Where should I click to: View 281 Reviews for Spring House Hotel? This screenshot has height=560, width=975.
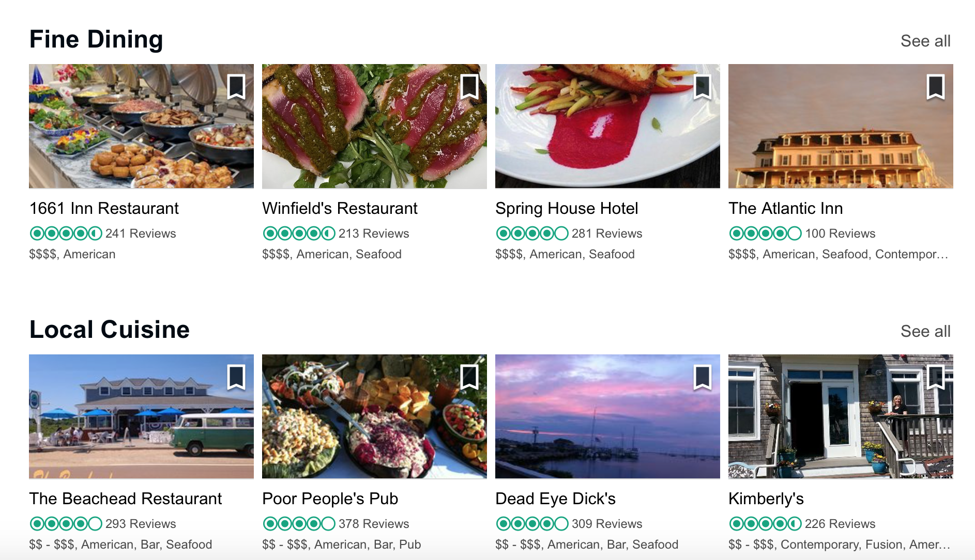click(606, 234)
